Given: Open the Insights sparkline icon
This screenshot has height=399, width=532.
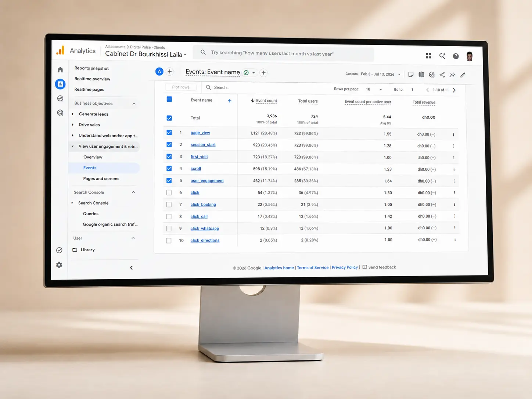Looking at the screenshot, I should (452, 75).
